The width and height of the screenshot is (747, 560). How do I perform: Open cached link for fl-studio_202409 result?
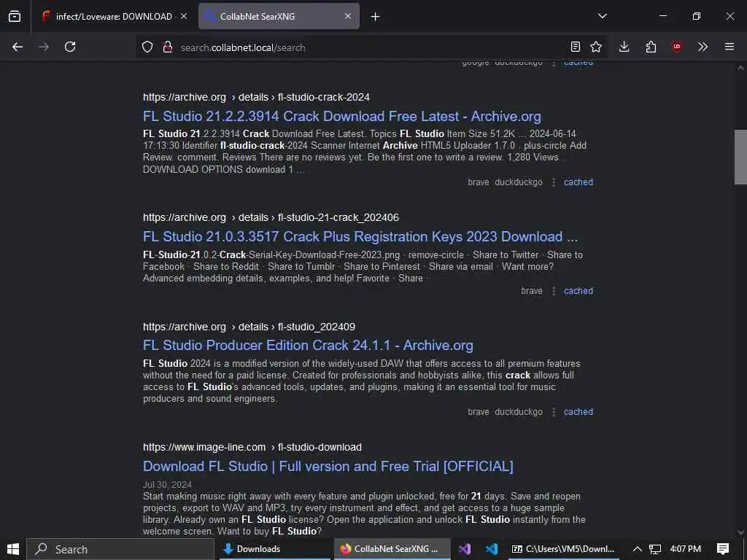(578, 411)
